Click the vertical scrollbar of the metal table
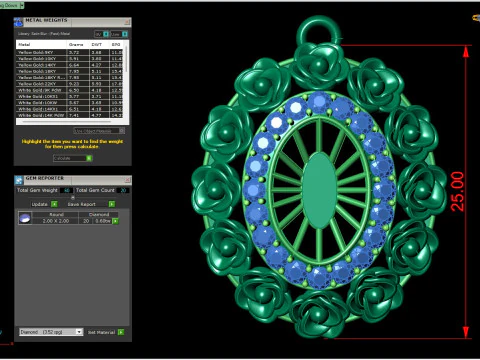The width and height of the screenshot is (480, 360). 126,59
